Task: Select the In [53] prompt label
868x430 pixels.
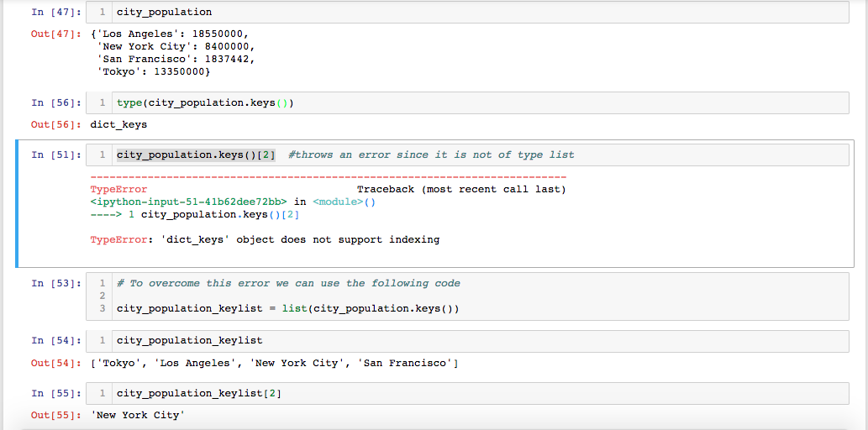Action: coord(56,283)
